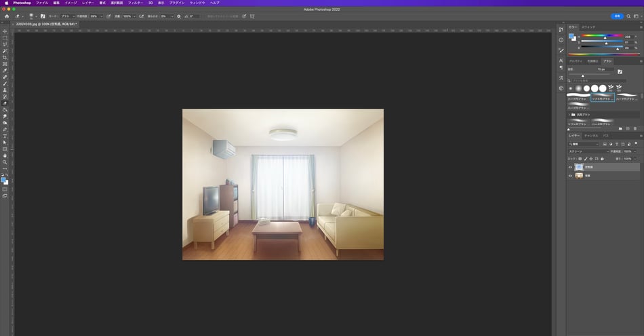Select the Magic Wand tool

point(5,51)
